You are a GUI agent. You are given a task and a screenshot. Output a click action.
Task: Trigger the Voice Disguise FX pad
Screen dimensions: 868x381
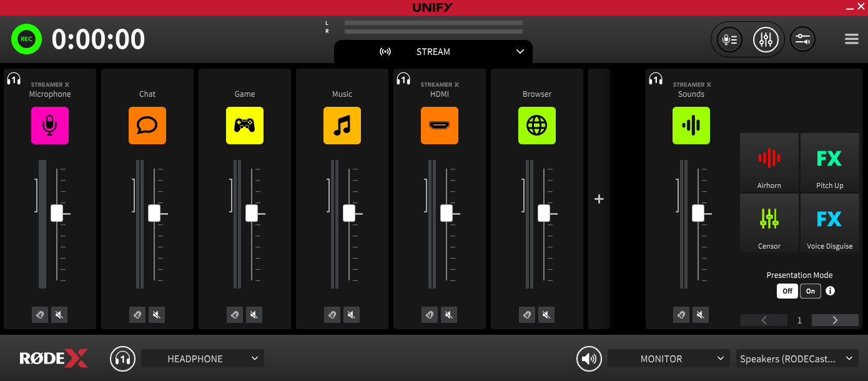click(x=830, y=223)
